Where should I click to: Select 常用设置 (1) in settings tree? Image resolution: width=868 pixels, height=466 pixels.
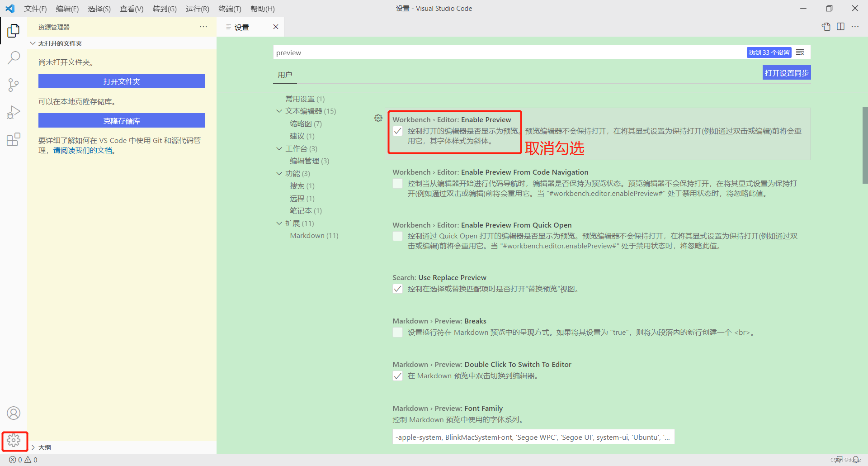coord(305,99)
